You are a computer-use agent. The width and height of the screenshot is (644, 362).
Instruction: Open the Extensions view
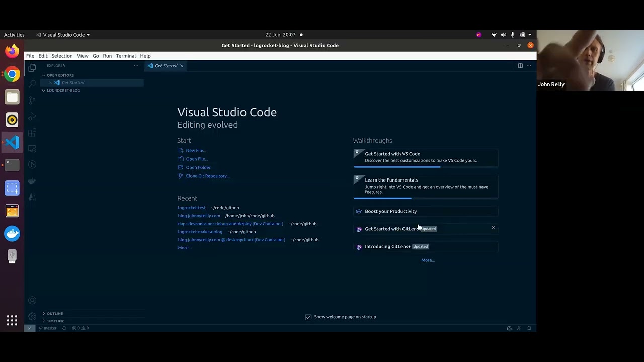(32, 133)
